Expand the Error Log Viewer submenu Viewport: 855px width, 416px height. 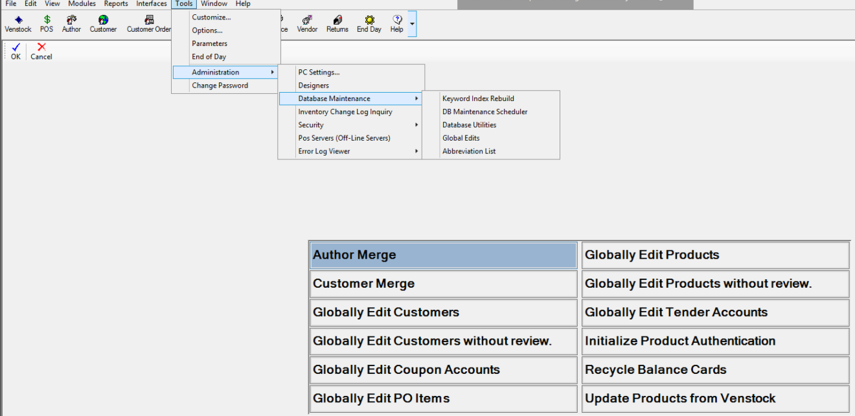pyautogui.click(x=351, y=151)
